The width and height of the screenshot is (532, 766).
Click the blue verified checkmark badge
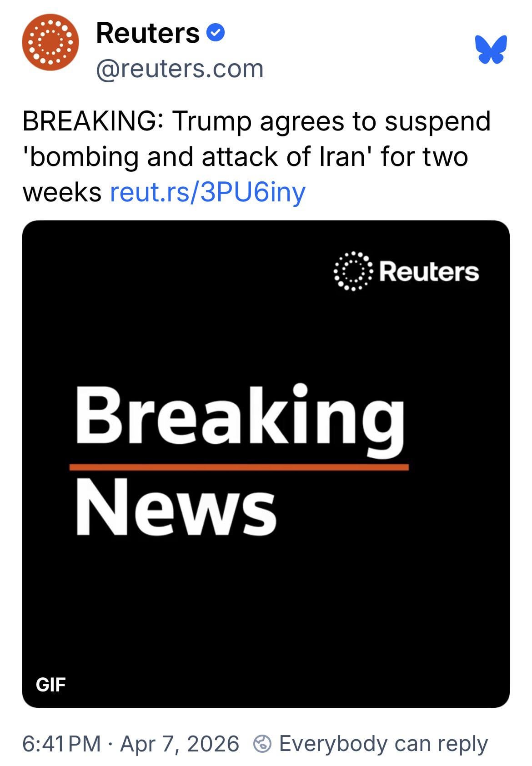(215, 33)
